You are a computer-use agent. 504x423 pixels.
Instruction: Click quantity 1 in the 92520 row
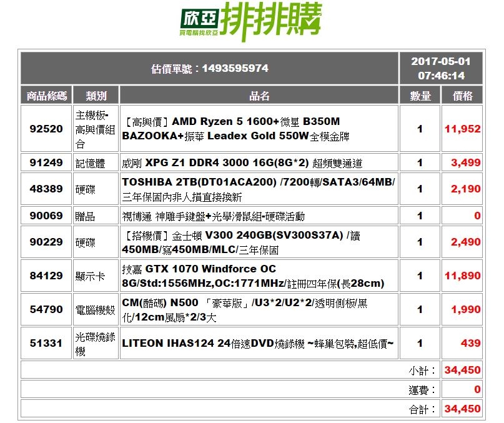coord(420,129)
